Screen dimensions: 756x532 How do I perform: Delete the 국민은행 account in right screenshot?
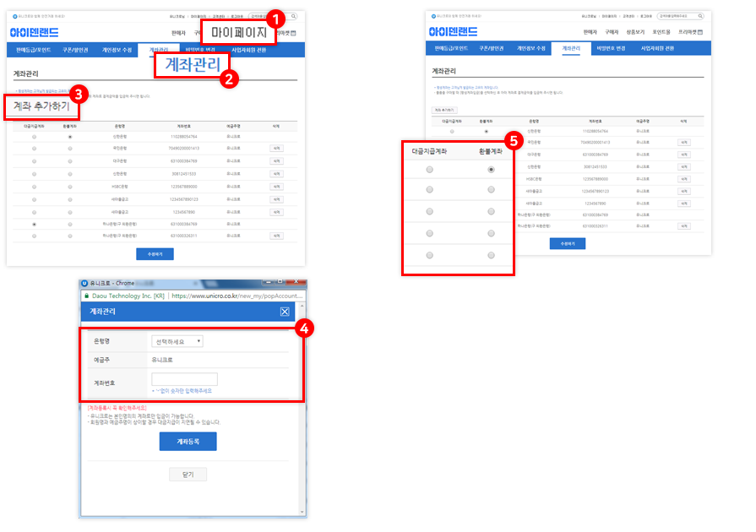684,143
